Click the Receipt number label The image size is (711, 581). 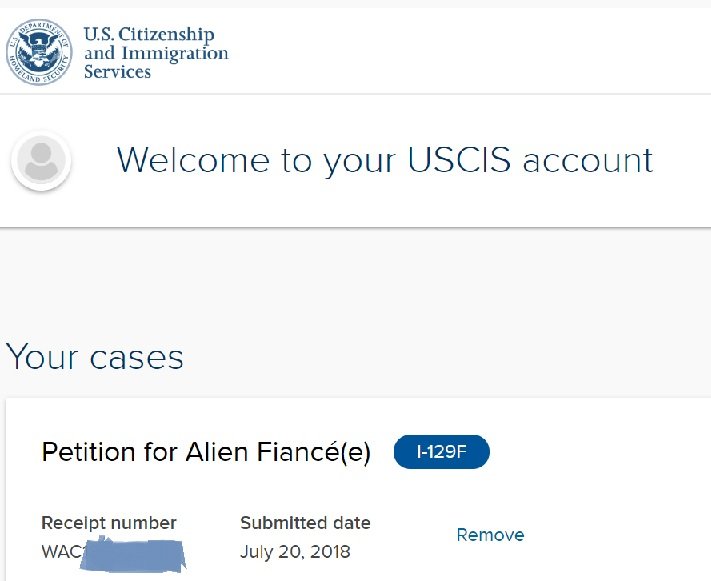(109, 523)
